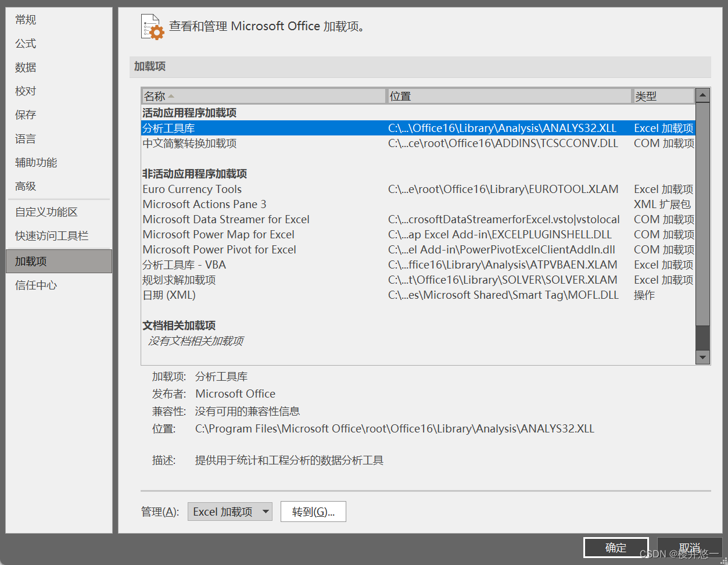Select the 规划求解加载项 row
Screen dimensions: 728x565
click(x=418, y=280)
